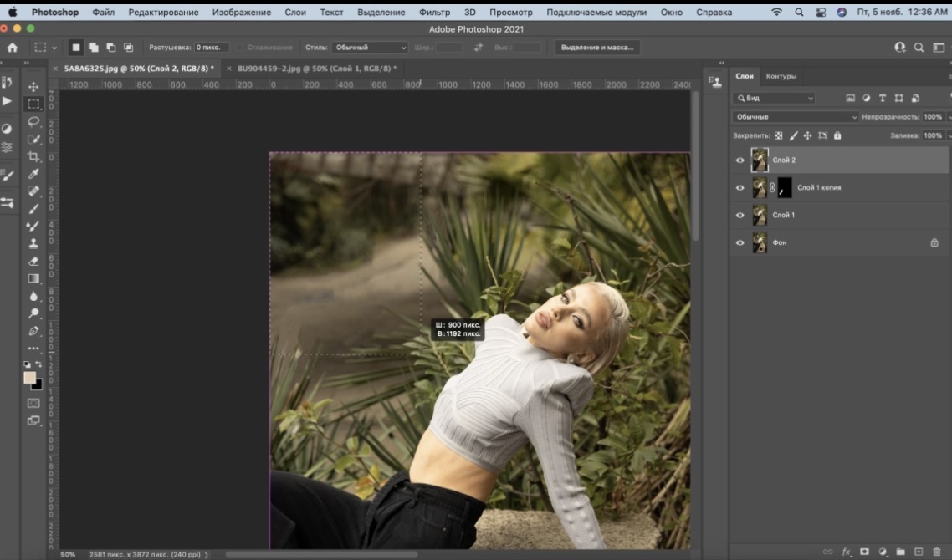
Task: Toggle visibility of Слой 1 копия layer
Action: pos(740,188)
